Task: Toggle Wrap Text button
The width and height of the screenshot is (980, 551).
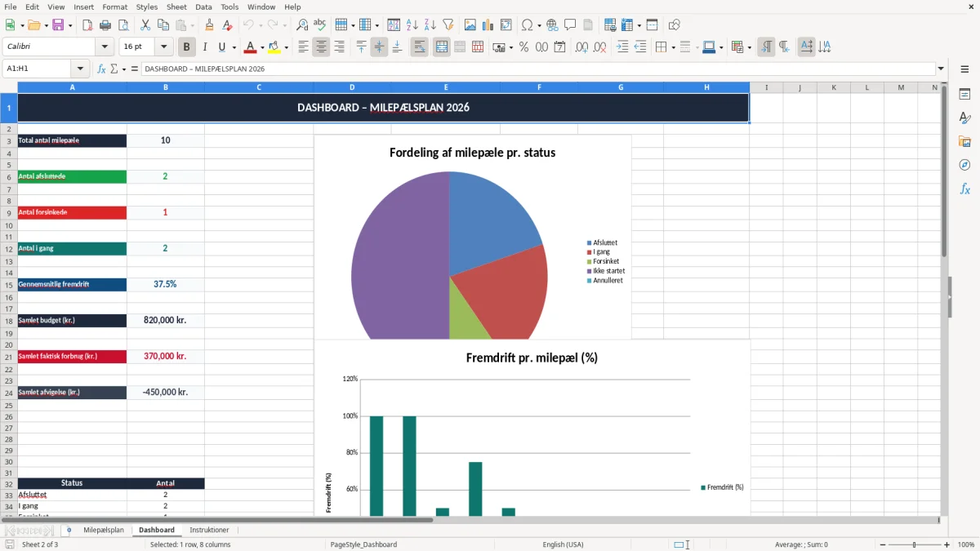Action: [x=419, y=47]
